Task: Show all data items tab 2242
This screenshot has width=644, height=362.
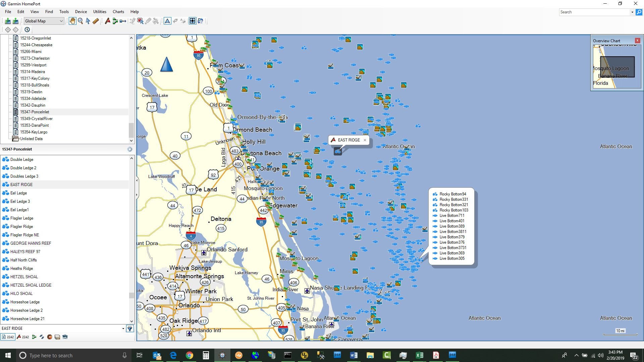Action: [x=8, y=337]
